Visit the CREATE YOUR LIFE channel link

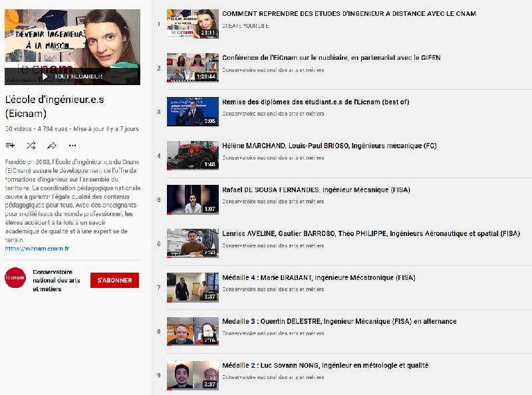coord(245,26)
